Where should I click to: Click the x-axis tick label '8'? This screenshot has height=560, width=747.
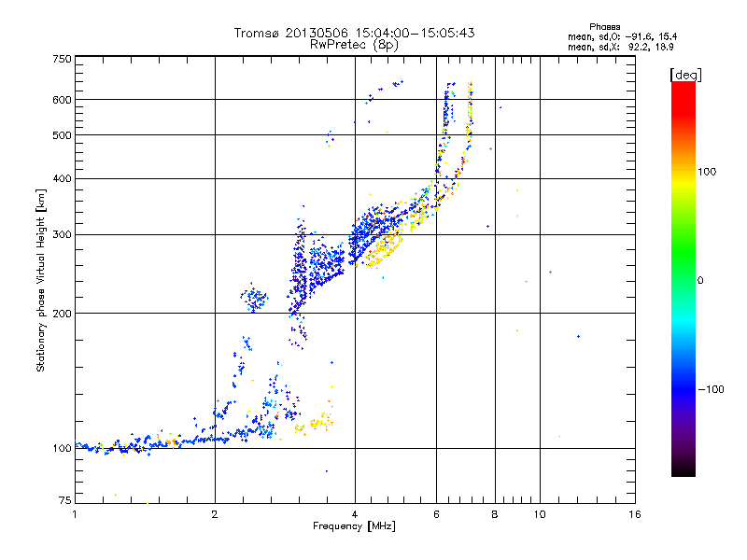tap(495, 514)
